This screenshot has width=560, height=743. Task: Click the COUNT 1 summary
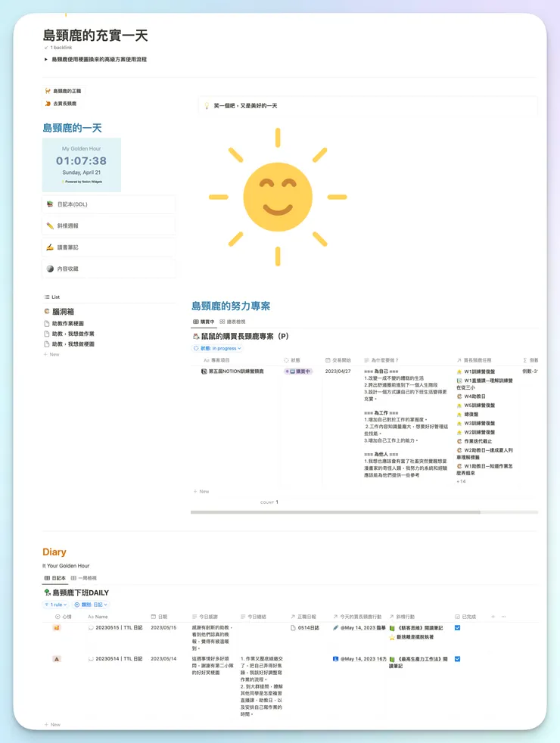pyautogui.click(x=269, y=502)
